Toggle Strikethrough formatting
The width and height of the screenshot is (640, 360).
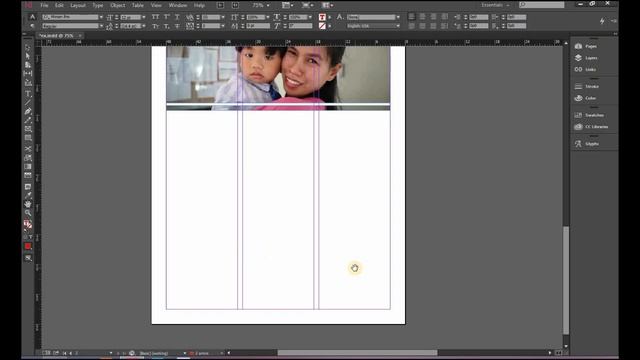[x=177, y=26]
